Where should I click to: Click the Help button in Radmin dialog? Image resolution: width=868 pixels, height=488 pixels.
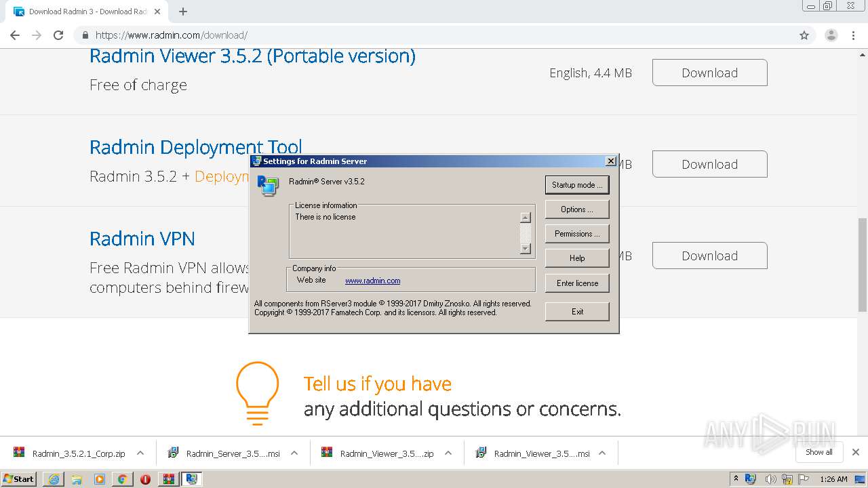(x=577, y=258)
